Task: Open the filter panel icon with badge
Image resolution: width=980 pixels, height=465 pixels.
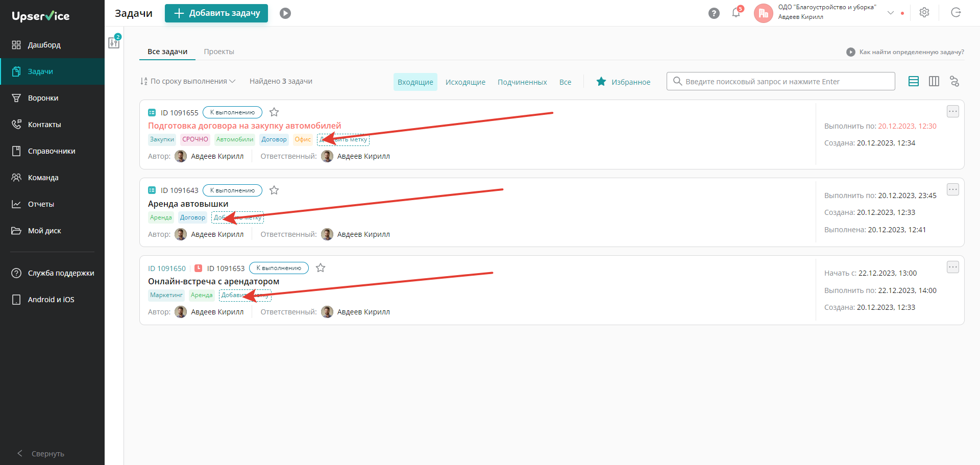Action: pyautogui.click(x=114, y=42)
